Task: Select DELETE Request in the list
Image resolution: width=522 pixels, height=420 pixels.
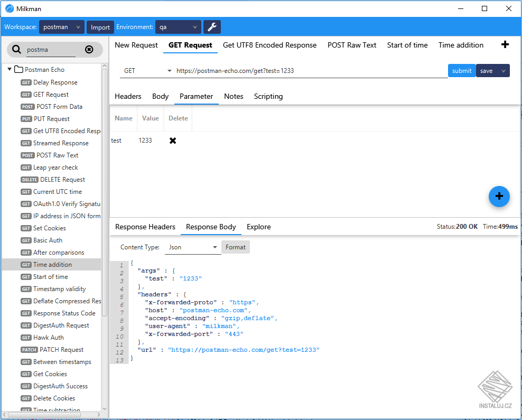Action: click(x=53, y=180)
